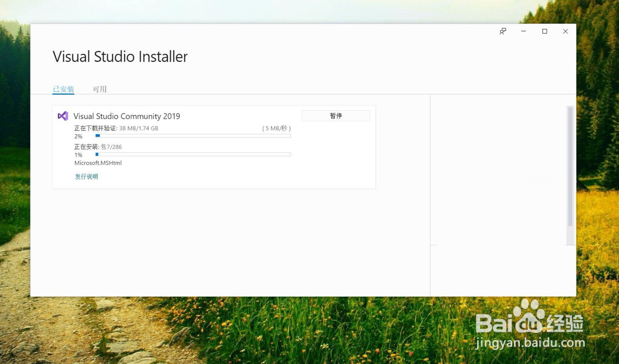619x364 pixels.
Task: Open the 发行说明 release notes link
Action: pos(86,176)
